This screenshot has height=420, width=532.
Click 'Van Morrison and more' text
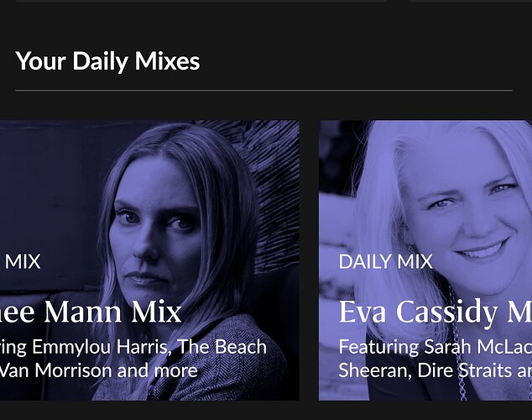click(x=98, y=370)
